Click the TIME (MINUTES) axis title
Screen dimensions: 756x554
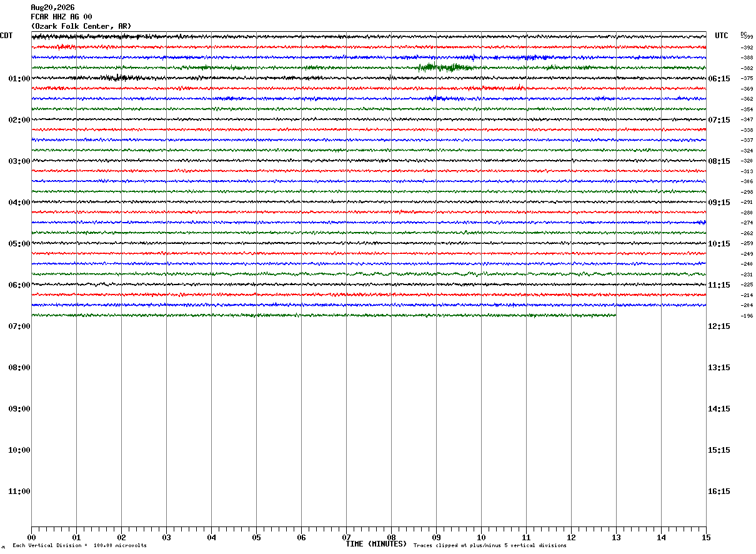point(376,544)
